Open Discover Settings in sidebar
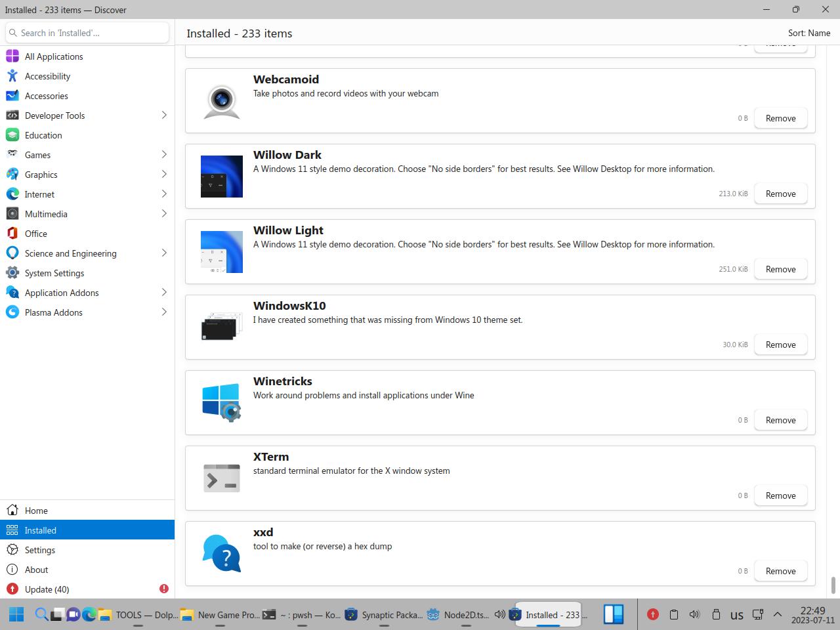Viewport: 840px width, 630px height. click(39, 550)
